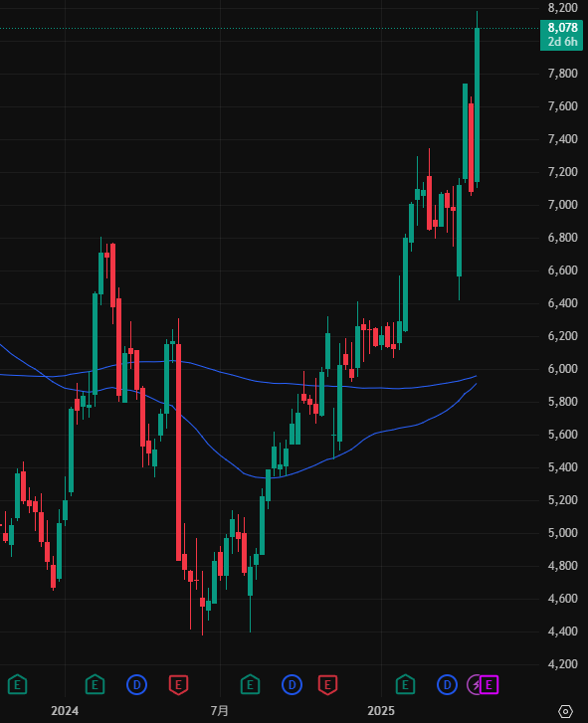Open the magenta upcoming earnings marker

tap(490, 685)
